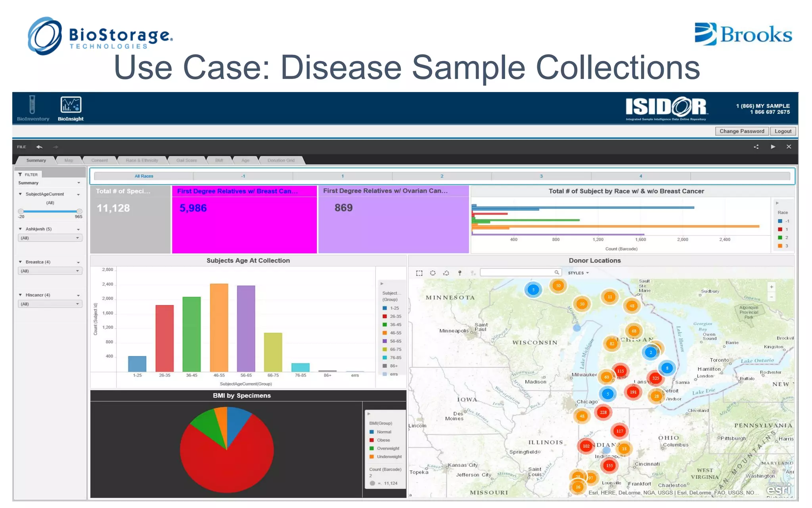Click the 82 orange map cluster
812x508 pixels.
tap(612, 344)
